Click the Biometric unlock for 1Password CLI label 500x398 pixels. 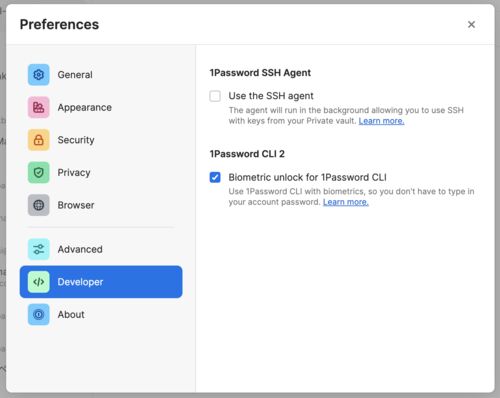[x=307, y=177]
